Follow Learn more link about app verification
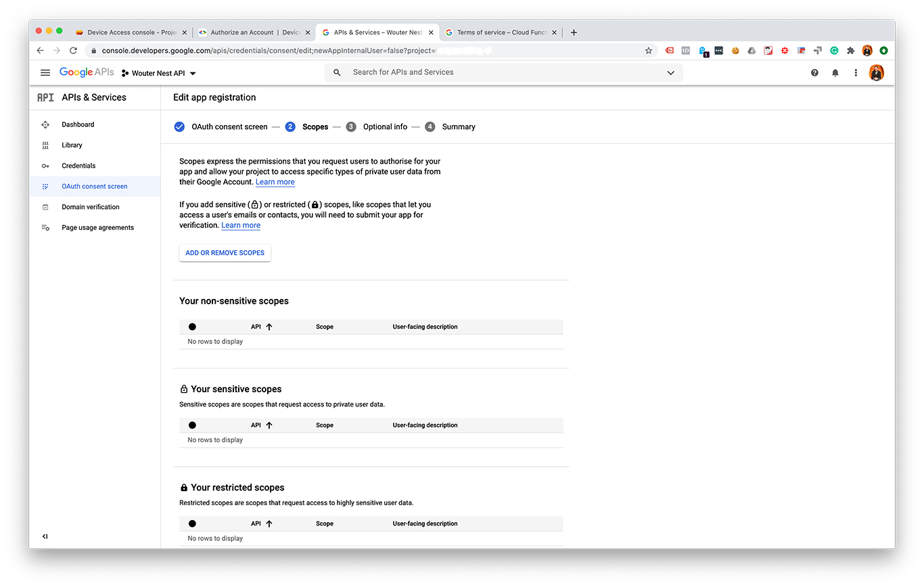 point(241,225)
